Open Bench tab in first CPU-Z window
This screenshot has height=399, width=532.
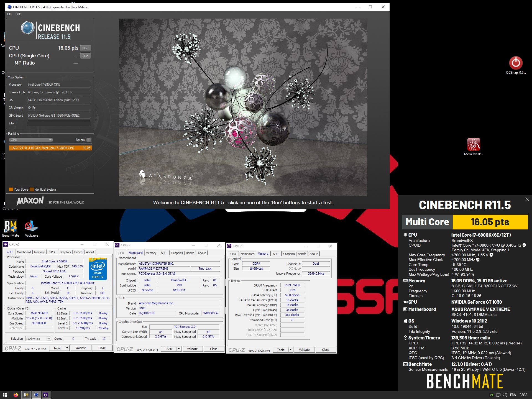pyautogui.click(x=78, y=252)
